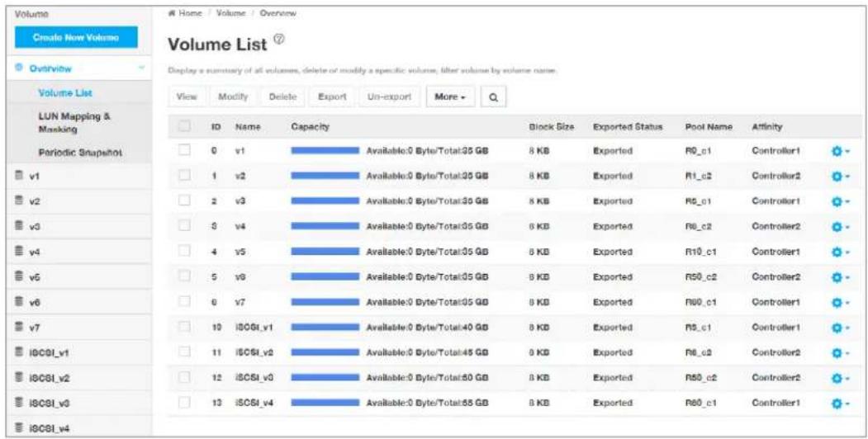Select the checkbox for volume v2 row

(x=184, y=176)
